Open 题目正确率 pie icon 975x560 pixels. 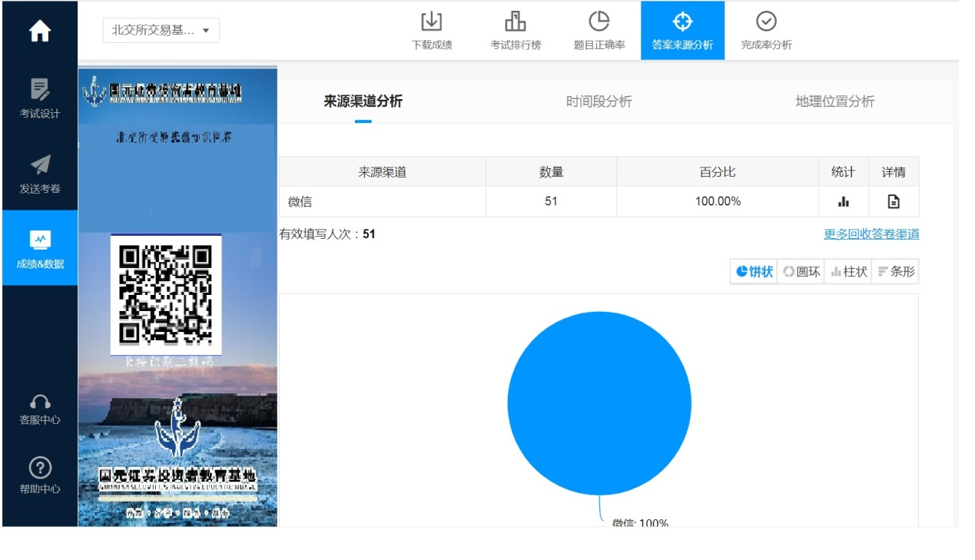point(599,22)
